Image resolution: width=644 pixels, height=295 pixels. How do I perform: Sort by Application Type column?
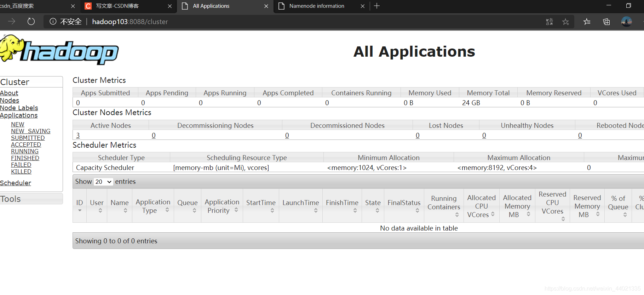point(167,210)
